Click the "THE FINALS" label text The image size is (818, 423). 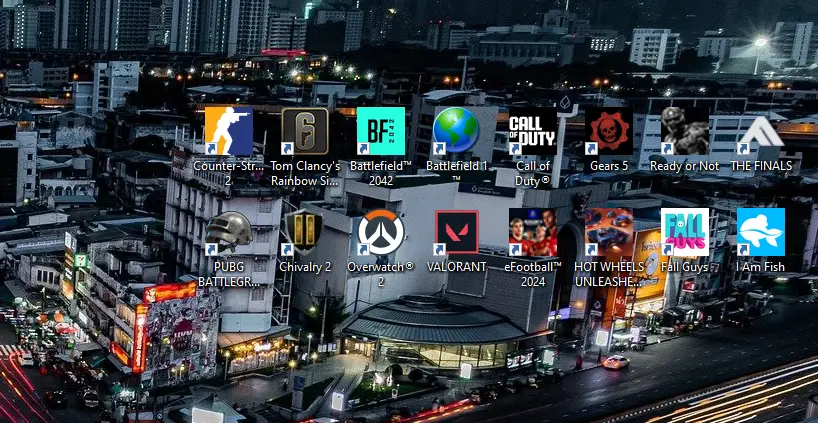tap(761, 166)
